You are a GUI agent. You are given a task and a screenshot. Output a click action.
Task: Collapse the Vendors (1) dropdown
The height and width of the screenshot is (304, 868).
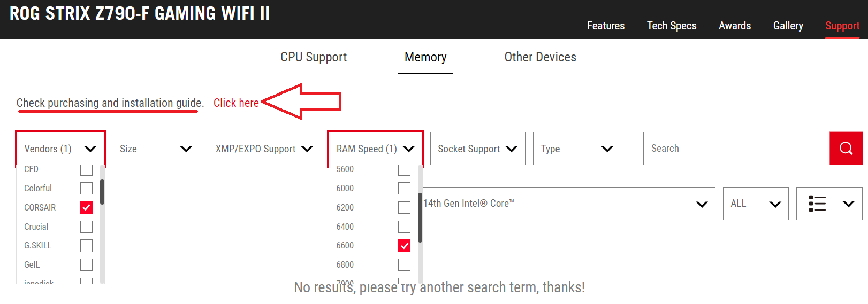(60, 149)
